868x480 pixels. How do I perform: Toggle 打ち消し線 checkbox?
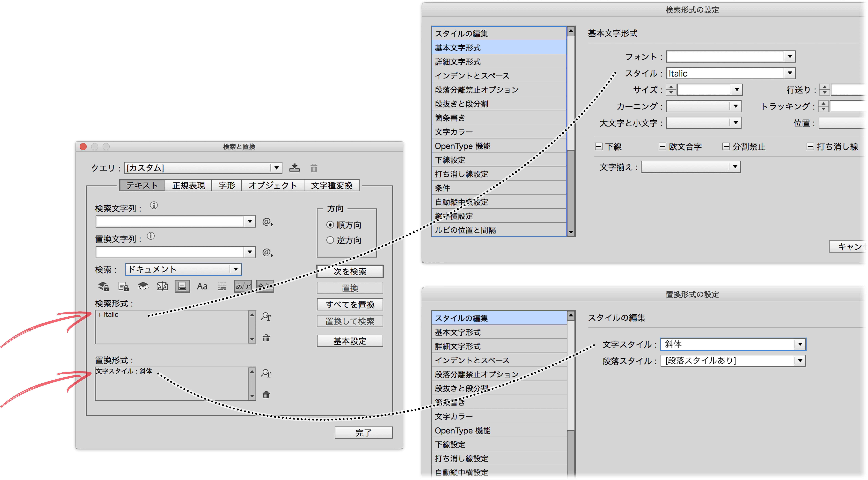[810, 147]
